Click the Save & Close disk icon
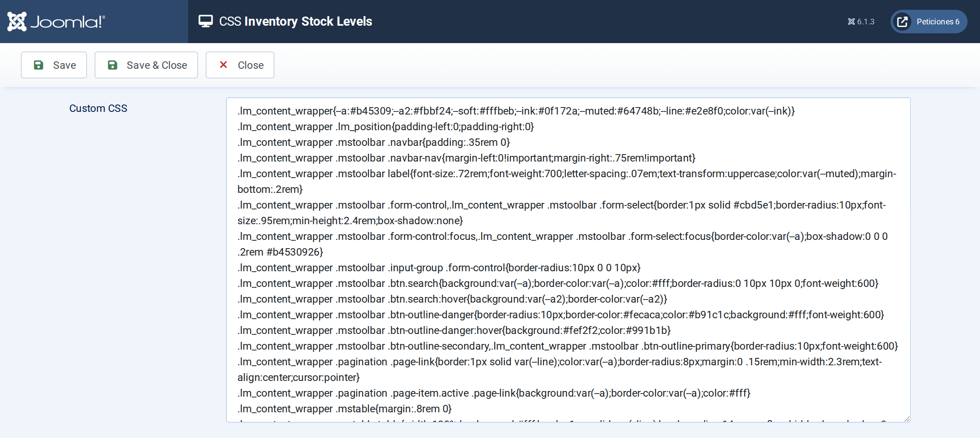 tap(112, 65)
